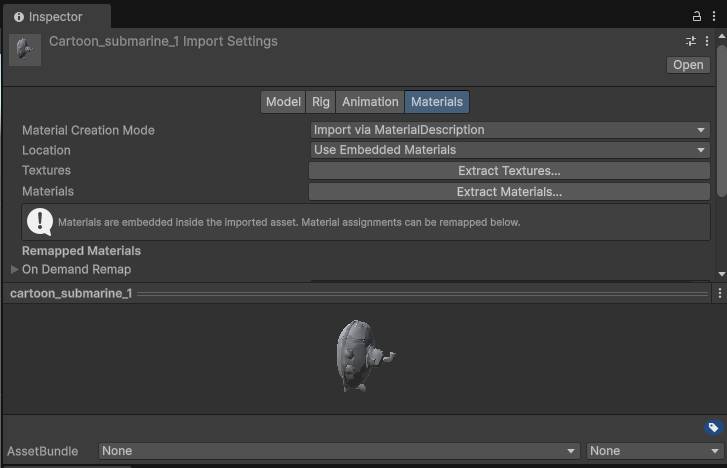Open the preview panel three-dot menu
This screenshot has width=727, height=468.
pyautogui.click(x=720, y=293)
